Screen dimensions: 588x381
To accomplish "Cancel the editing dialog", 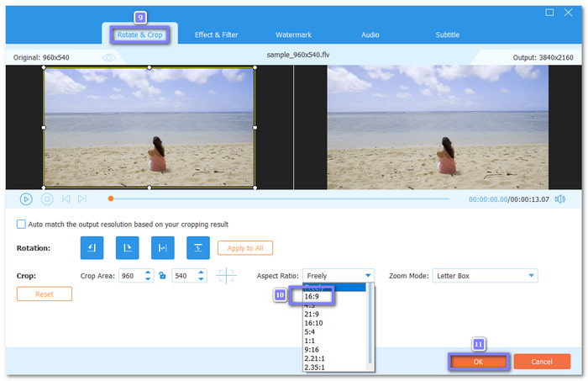I will [542, 362].
